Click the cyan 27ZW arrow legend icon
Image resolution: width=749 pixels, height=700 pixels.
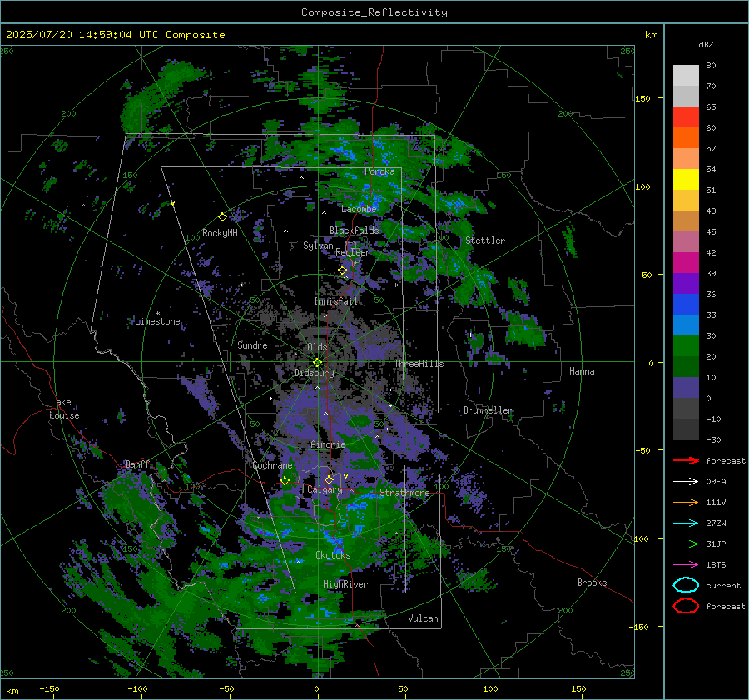686,524
